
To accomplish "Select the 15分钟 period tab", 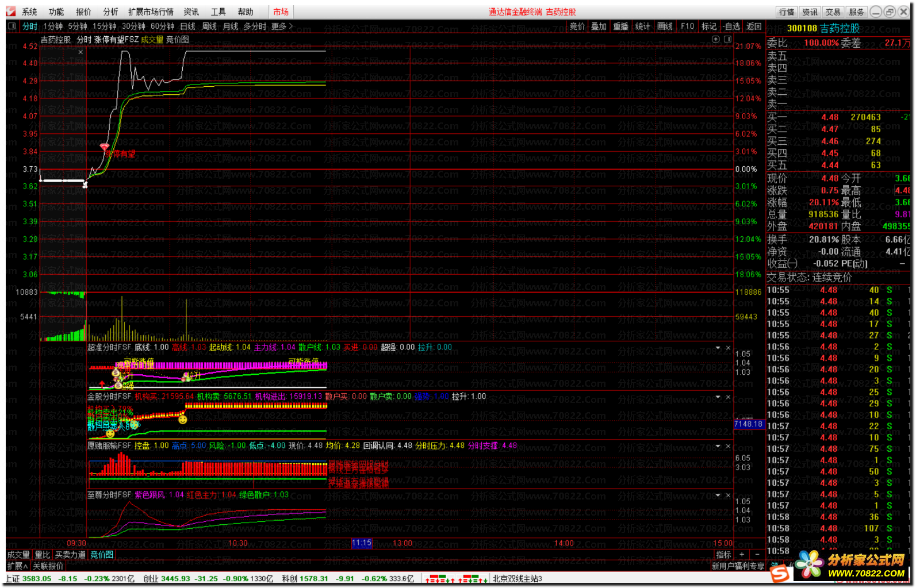I will [105, 26].
